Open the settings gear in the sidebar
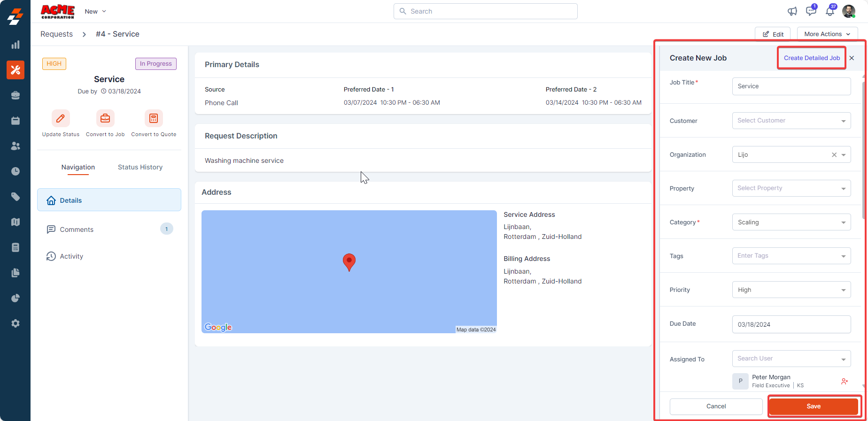This screenshot has height=421, width=868. tap(15, 323)
